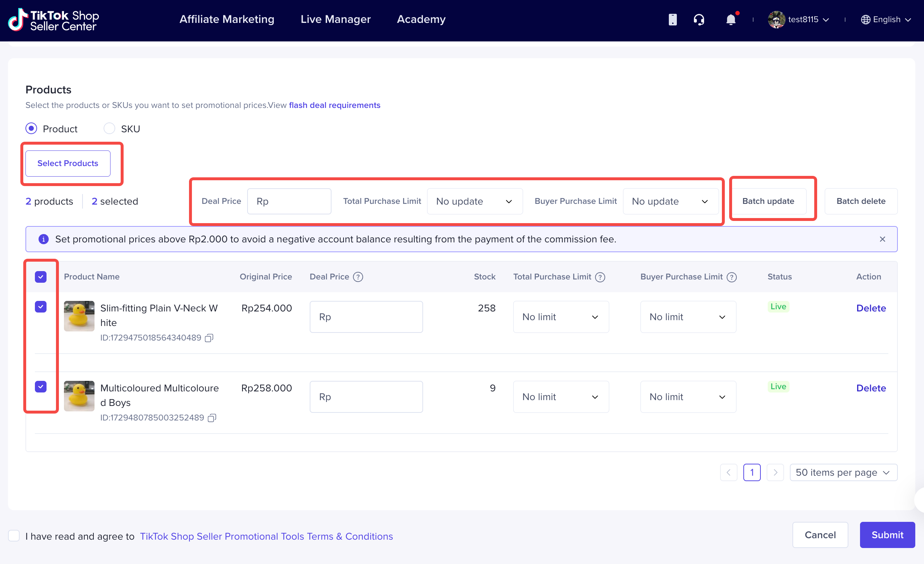The height and width of the screenshot is (564, 924).
Task: Go to the Live Manager tab
Action: coord(335,20)
